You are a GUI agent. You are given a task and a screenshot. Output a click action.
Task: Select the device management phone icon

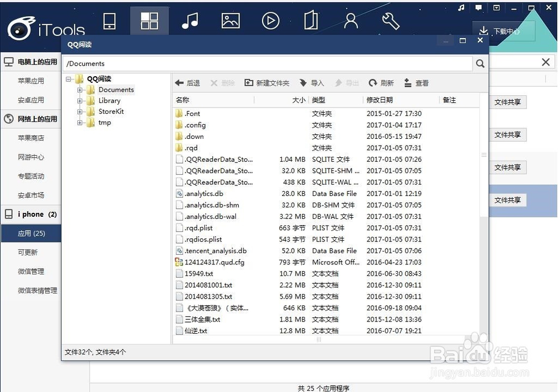click(x=109, y=21)
